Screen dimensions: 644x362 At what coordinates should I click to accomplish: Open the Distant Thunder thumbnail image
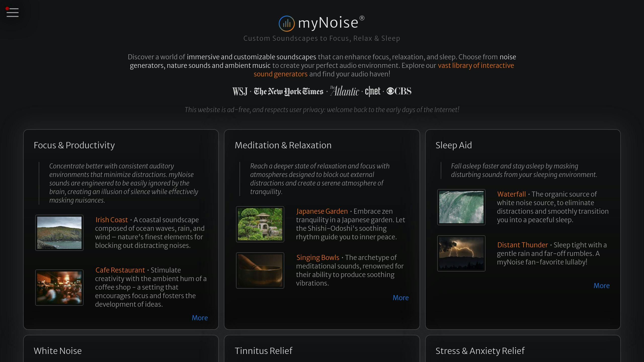tap(461, 253)
